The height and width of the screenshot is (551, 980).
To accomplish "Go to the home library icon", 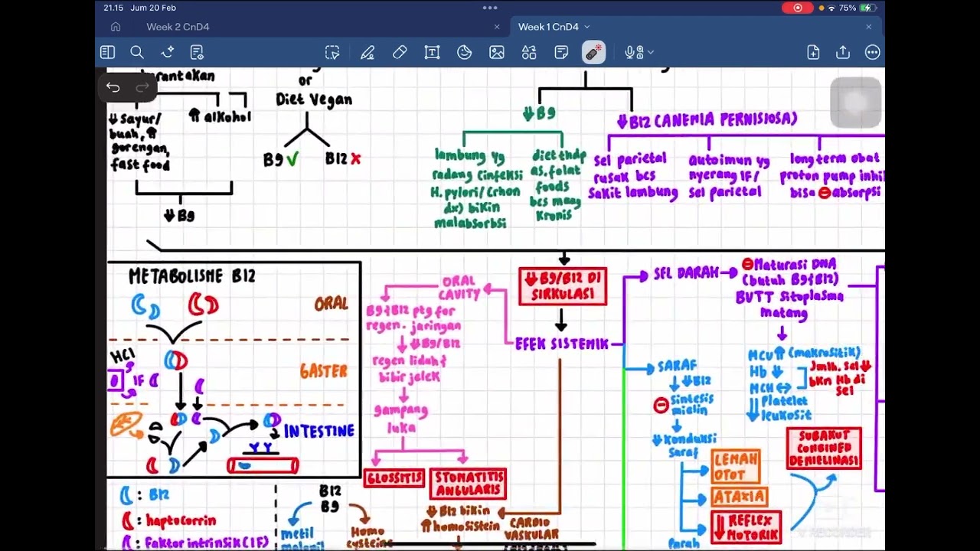I will click(x=116, y=27).
